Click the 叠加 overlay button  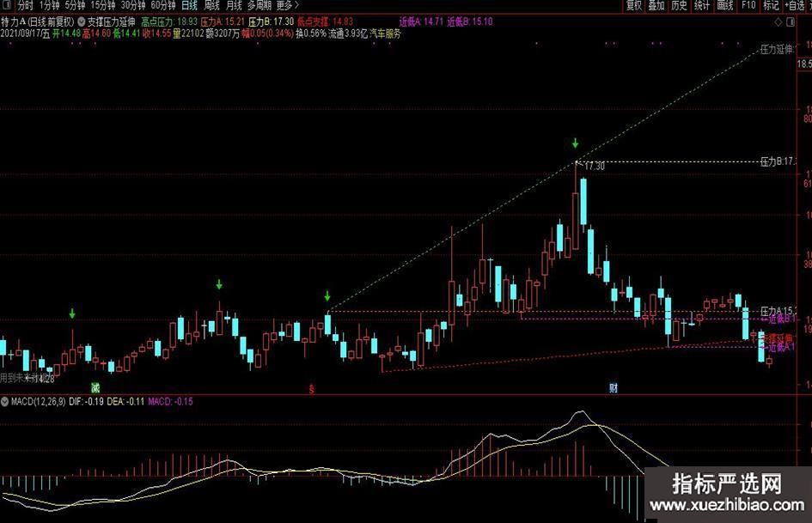656,6
